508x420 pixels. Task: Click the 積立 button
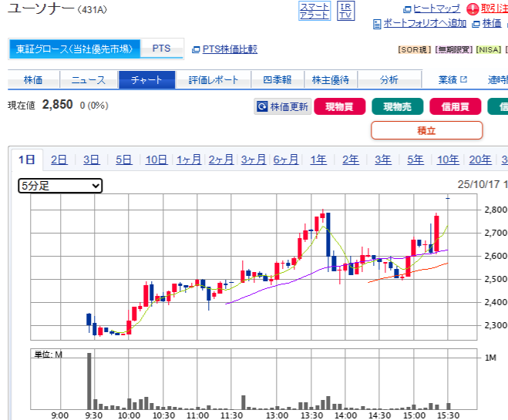coord(426,131)
